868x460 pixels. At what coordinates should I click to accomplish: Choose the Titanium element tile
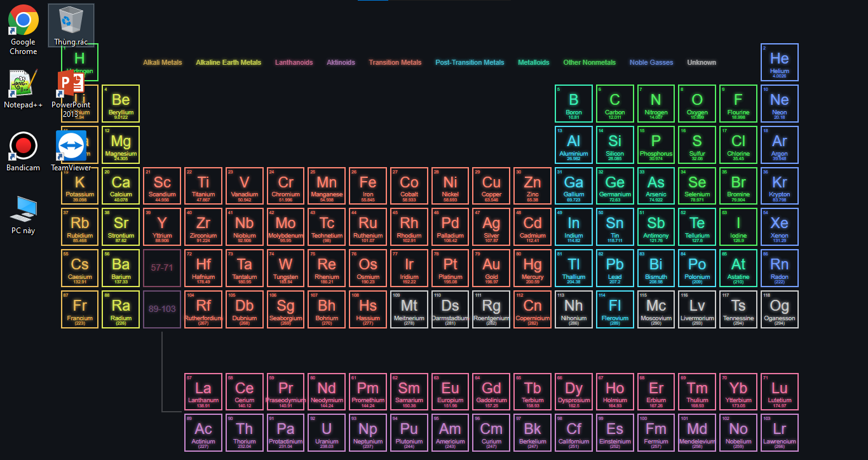pyautogui.click(x=203, y=186)
